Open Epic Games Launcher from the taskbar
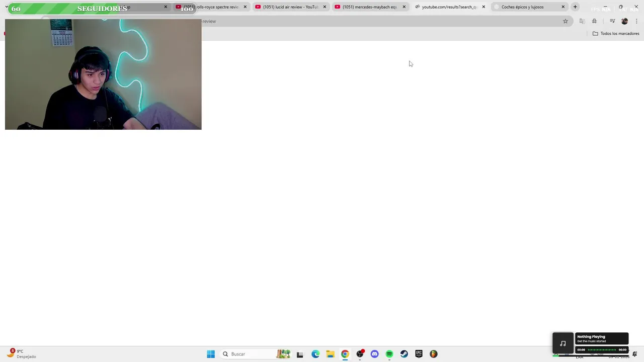The height and width of the screenshot is (362, 644). coord(419,354)
